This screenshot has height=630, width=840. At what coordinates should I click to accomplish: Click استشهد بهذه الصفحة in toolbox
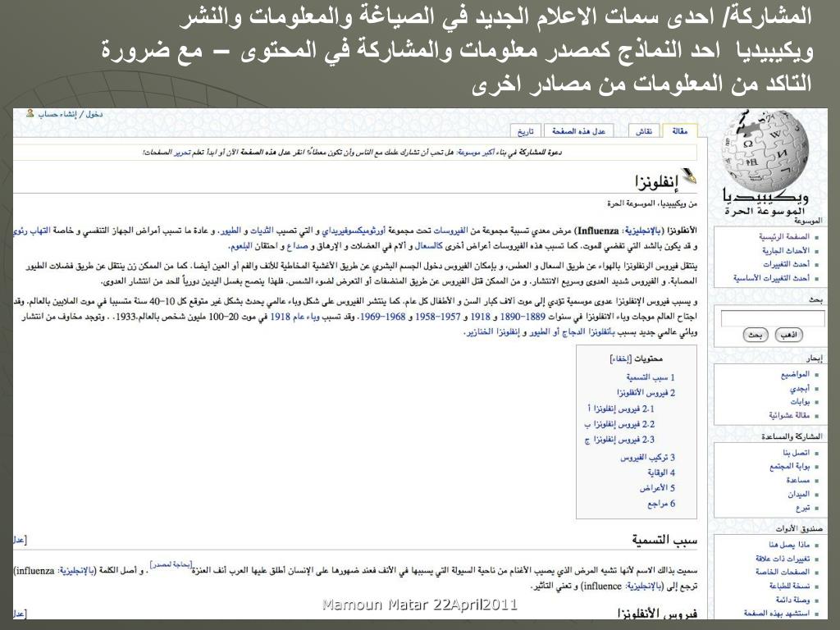tap(777, 613)
